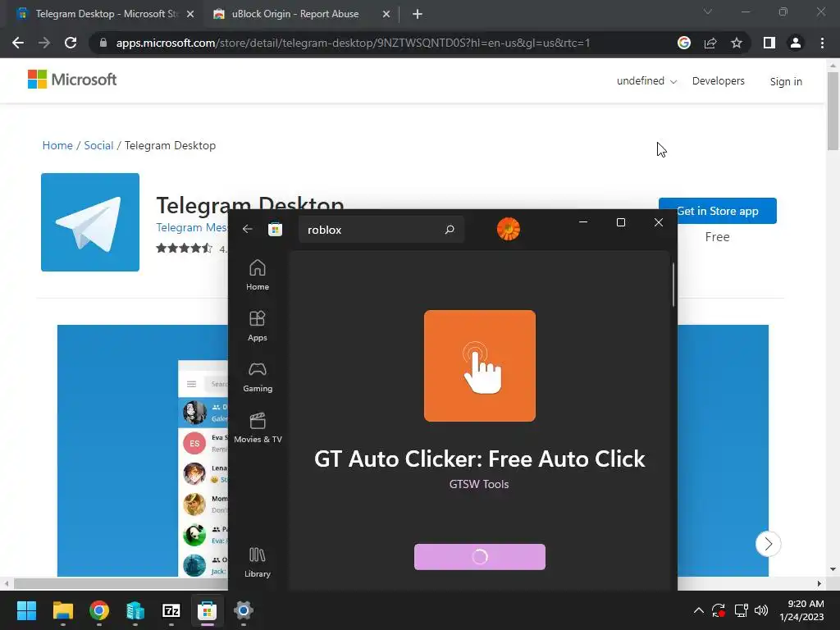Click the Telegram Desktop app logo
This screenshot has width=840, height=630.
point(90,221)
